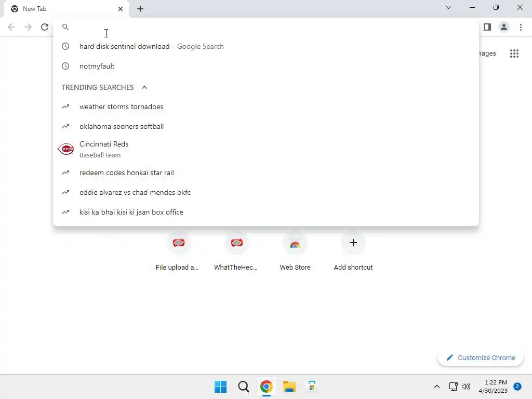Choose 'weather storms tornadoes' trending search
The width and height of the screenshot is (532, 399).
266,107
